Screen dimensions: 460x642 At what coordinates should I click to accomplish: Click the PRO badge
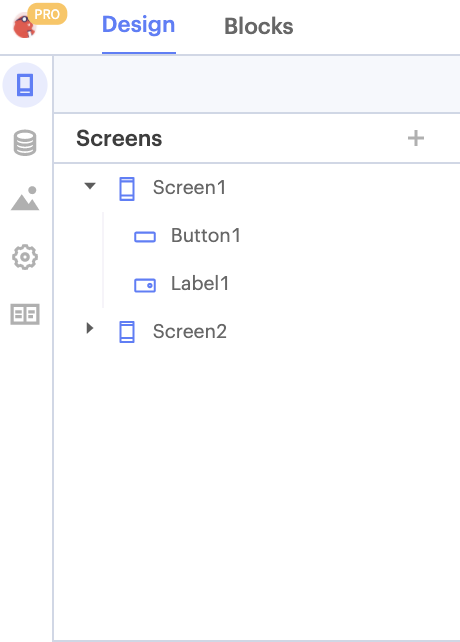tap(47, 14)
